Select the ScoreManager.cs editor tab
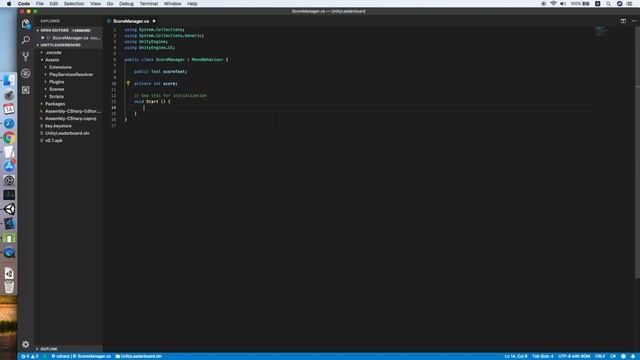 tap(131, 21)
